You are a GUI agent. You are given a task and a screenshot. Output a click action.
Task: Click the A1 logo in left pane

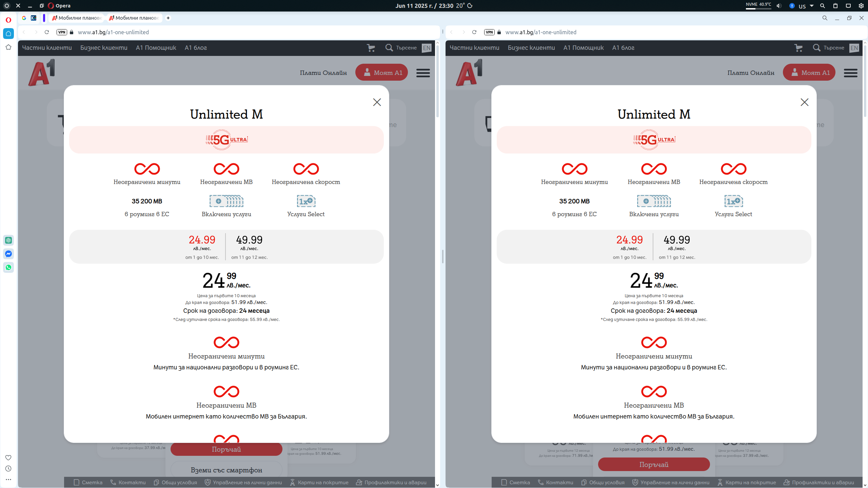tap(41, 73)
